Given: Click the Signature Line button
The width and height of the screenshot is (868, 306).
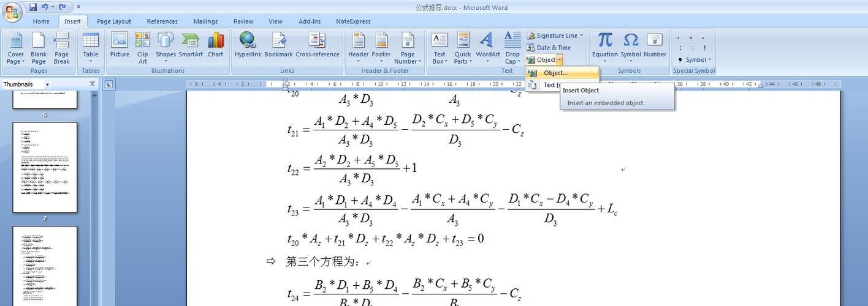Looking at the screenshot, I should pos(555,35).
